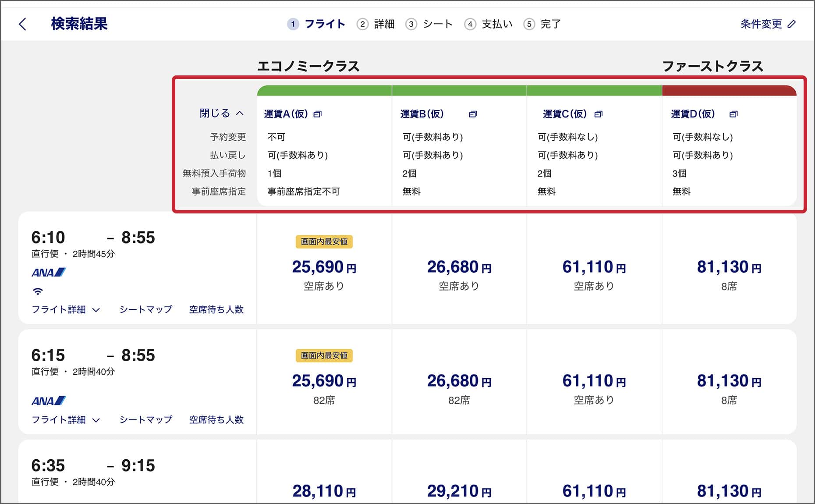Go to step 2 詳細
The width and height of the screenshot is (815, 504).
pos(376,24)
